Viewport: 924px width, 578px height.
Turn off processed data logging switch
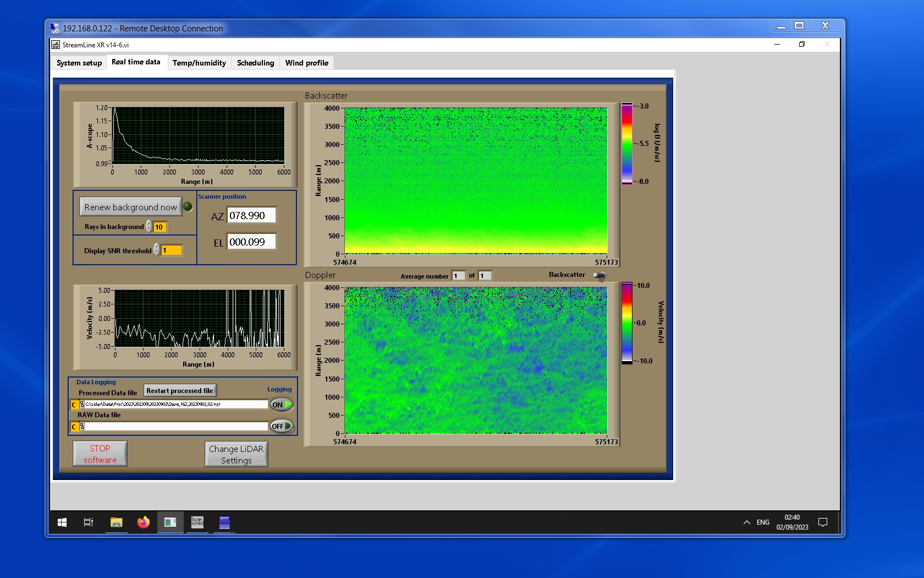(x=281, y=405)
